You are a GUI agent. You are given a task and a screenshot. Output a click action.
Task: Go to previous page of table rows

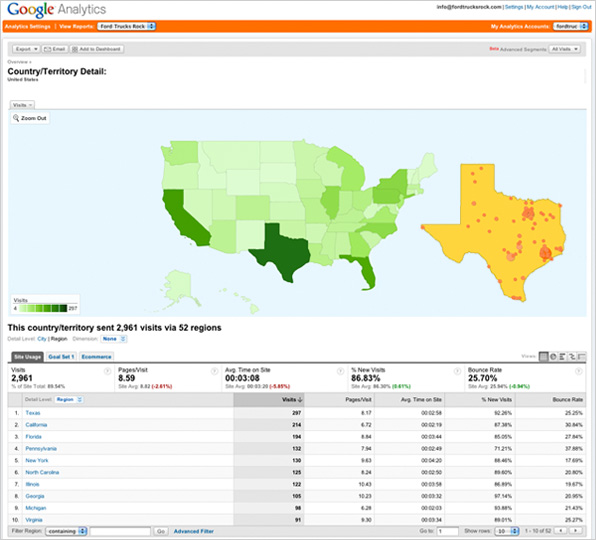[x=561, y=530]
